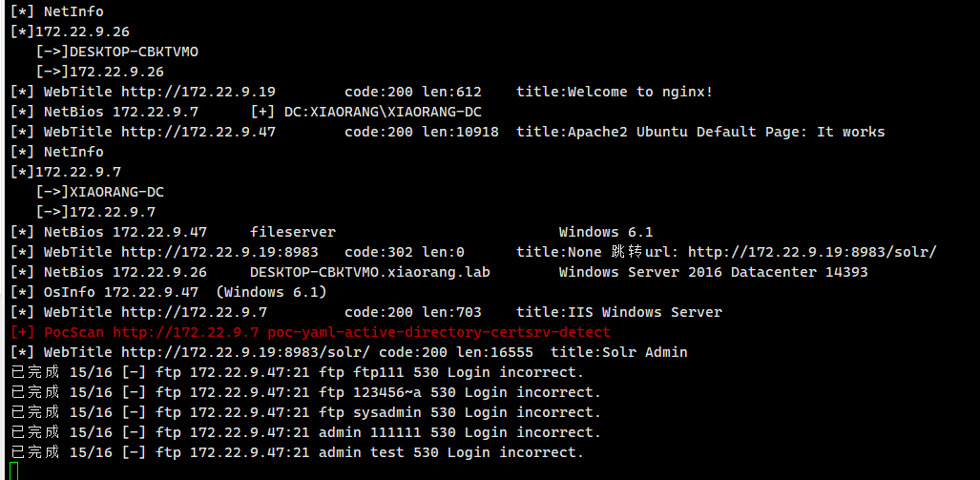Click the green terminal cursor block

click(14, 470)
